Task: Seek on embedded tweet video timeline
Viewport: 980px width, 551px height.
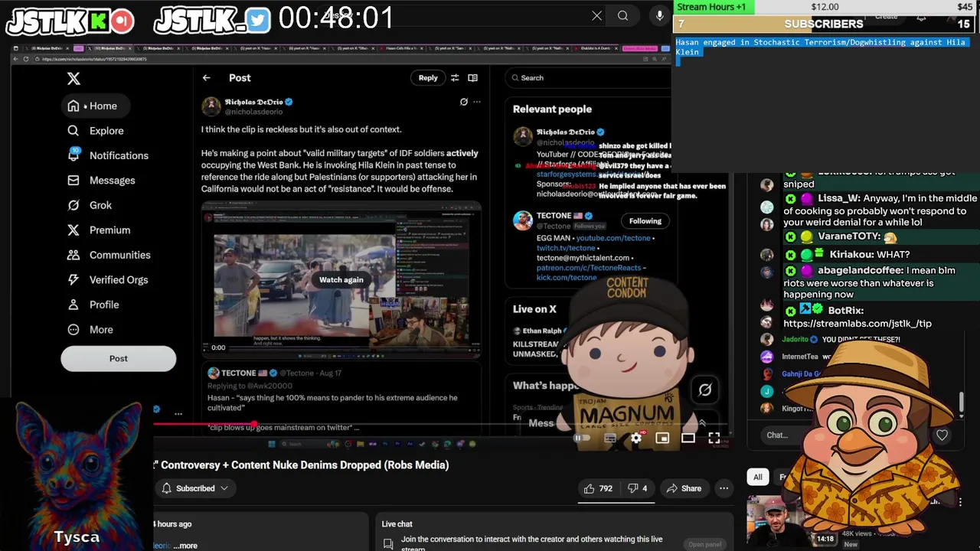Action: (353, 348)
